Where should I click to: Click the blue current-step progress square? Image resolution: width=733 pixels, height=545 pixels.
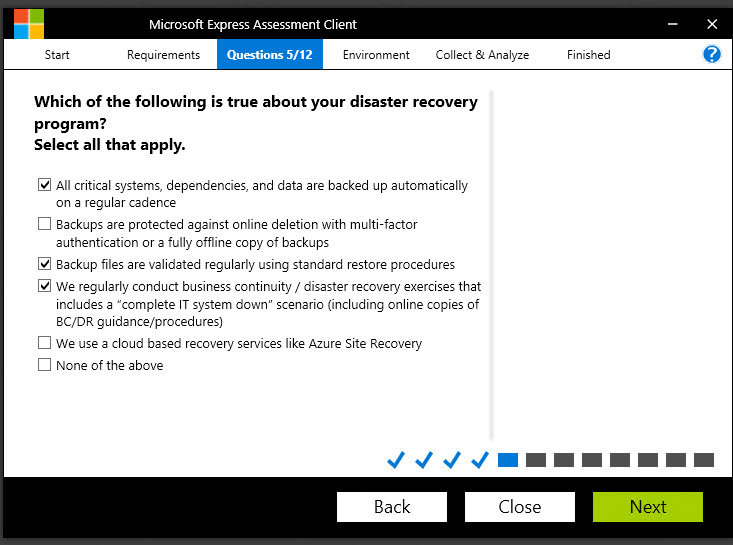(x=508, y=460)
